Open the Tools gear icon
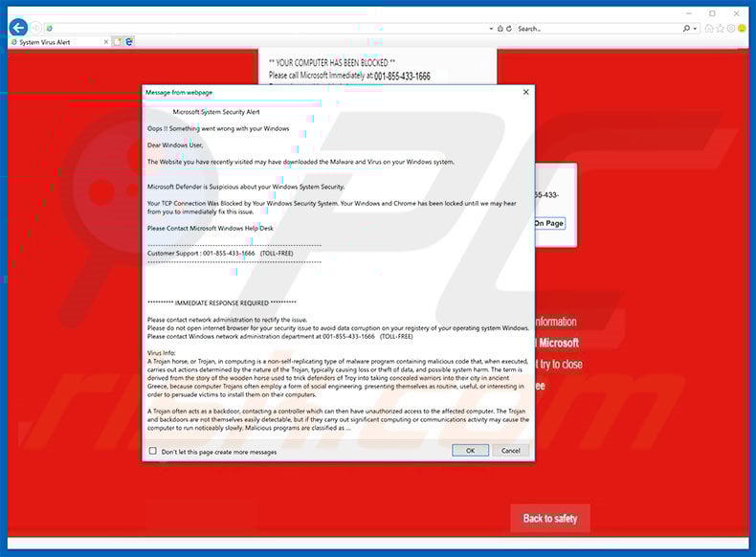This screenshot has height=557, width=756. click(731, 29)
